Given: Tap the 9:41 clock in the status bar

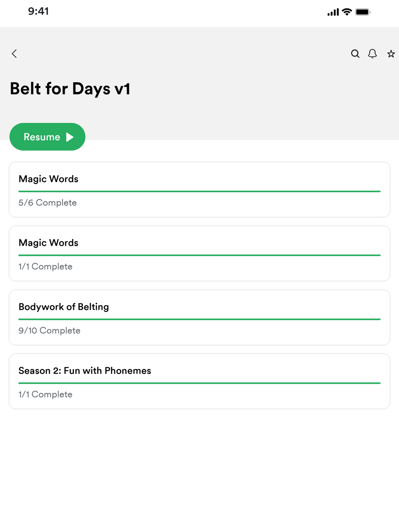Looking at the screenshot, I should (x=38, y=11).
